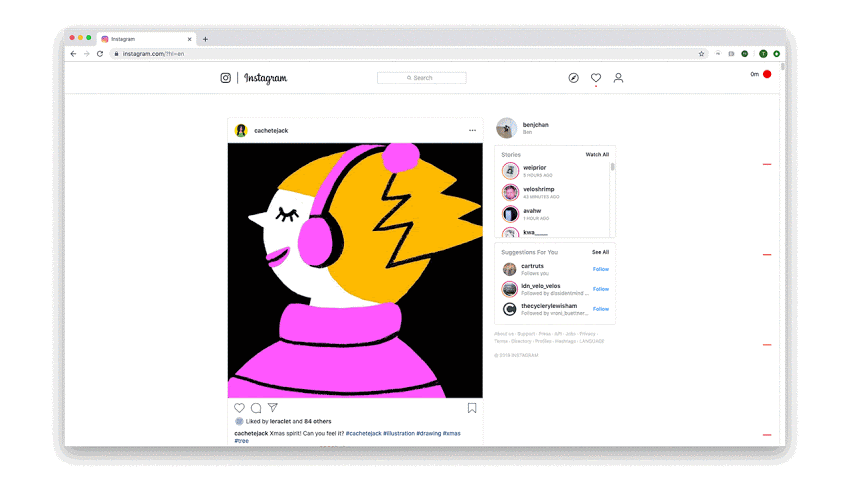Open the #xmas hashtag

pos(452,434)
